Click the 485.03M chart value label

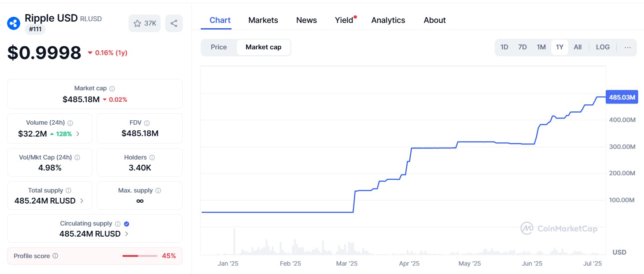pos(622,97)
